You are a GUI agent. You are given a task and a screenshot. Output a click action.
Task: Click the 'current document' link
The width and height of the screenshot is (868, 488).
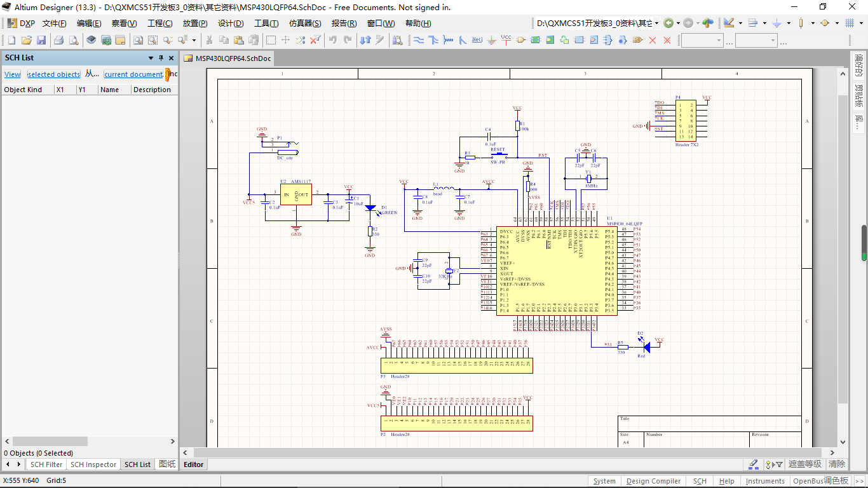point(133,74)
